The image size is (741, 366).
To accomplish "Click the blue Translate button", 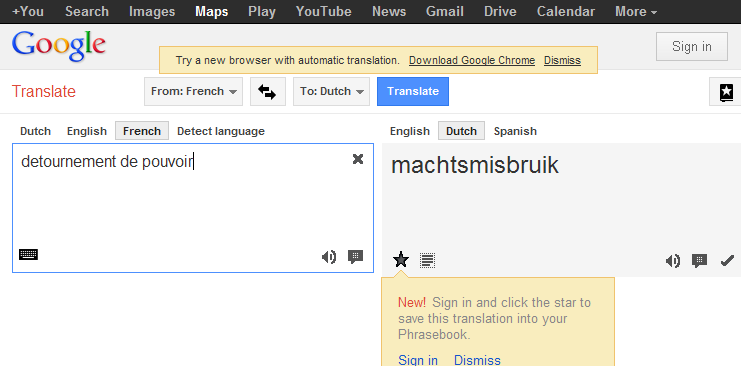I will tap(413, 91).
